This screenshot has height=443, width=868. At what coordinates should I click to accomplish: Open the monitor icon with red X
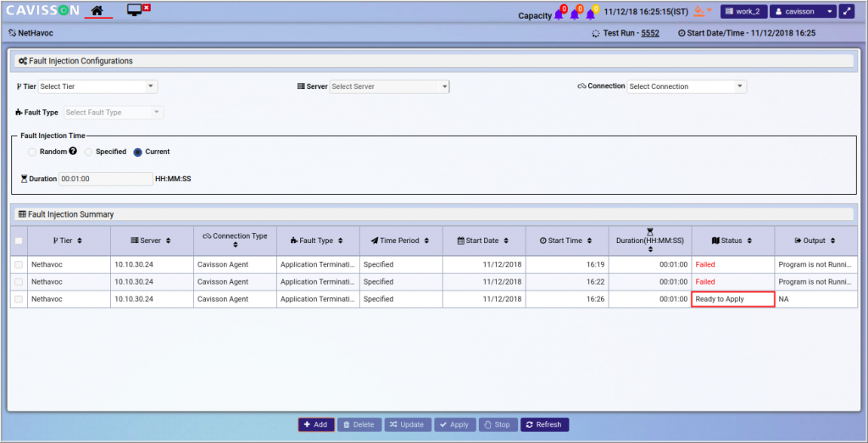point(138,9)
